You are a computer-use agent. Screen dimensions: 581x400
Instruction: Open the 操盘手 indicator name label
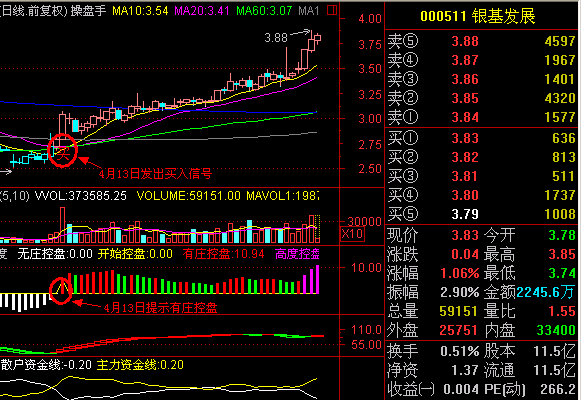(89, 10)
